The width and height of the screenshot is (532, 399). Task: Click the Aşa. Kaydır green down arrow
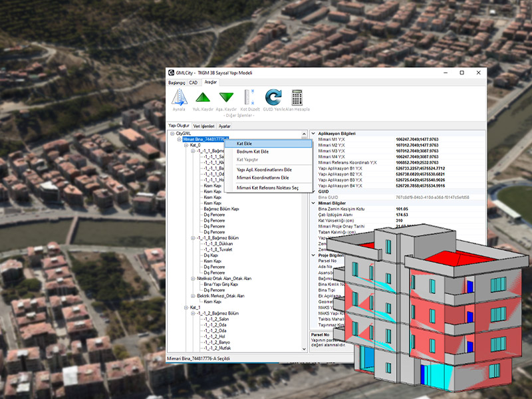coord(227,97)
